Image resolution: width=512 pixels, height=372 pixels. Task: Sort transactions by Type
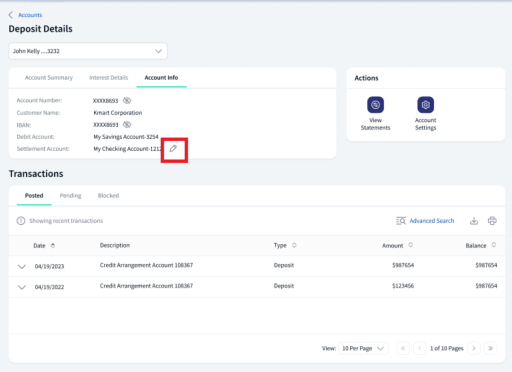(294, 245)
